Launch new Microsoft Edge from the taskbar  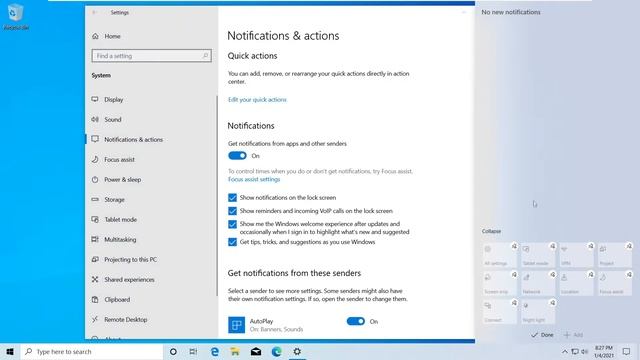pyautogui.click(x=277, y=351)
